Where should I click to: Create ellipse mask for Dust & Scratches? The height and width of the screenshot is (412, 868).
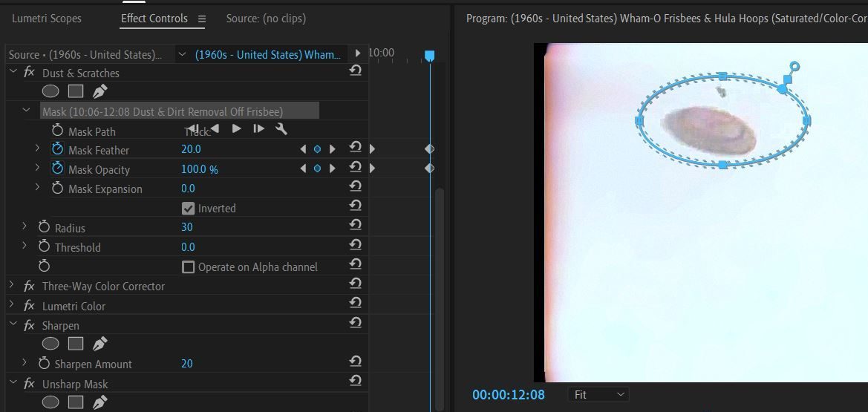click(50, 91)
